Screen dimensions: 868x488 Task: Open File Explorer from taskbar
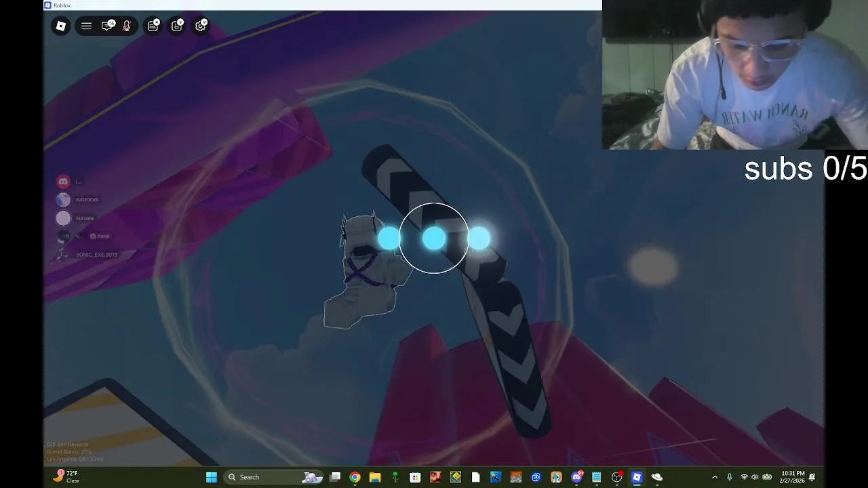coord(375,477)
